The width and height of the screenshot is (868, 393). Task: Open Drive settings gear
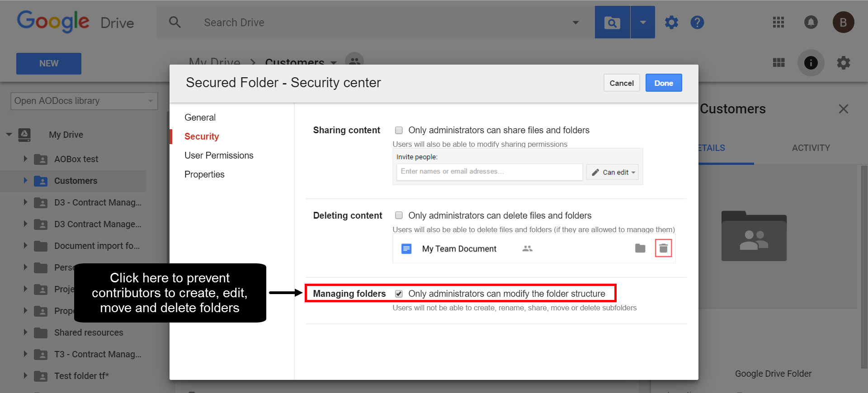point(843,62)
